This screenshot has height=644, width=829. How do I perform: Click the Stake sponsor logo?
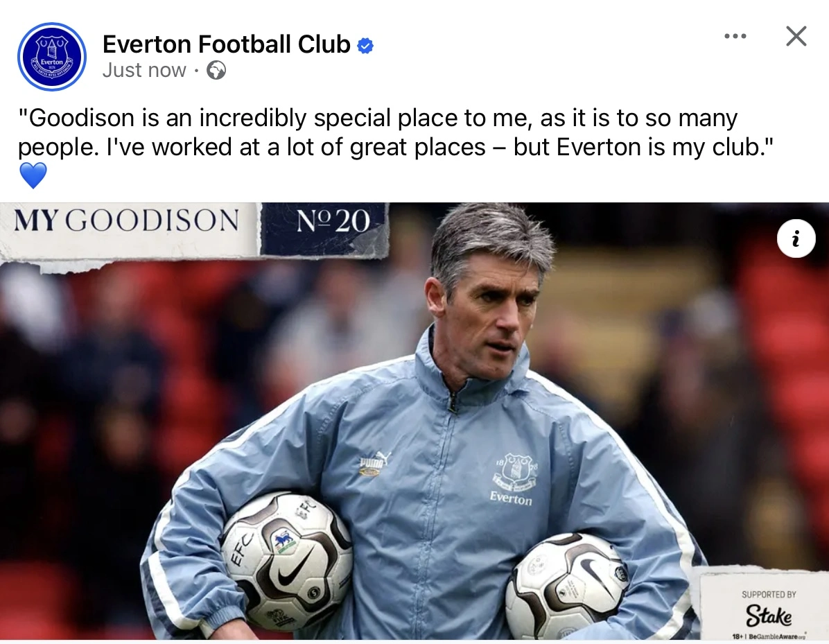(x=768, y=614)
